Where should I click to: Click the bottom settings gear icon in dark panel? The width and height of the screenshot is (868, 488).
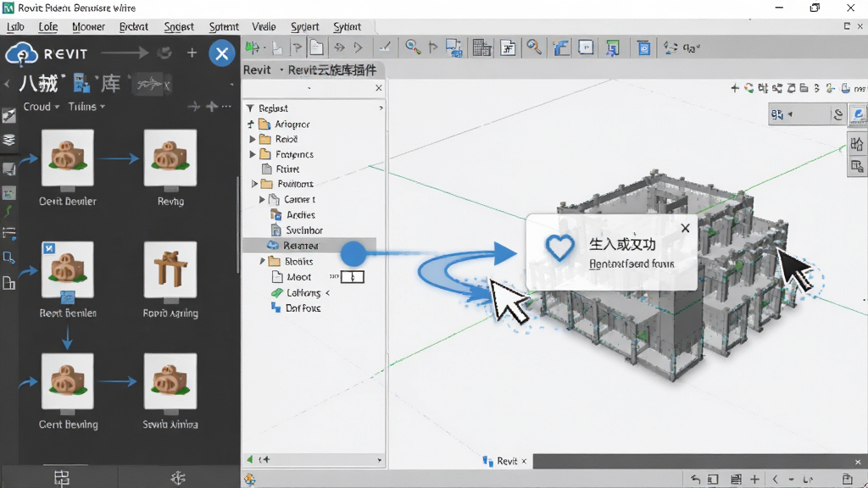178,478
